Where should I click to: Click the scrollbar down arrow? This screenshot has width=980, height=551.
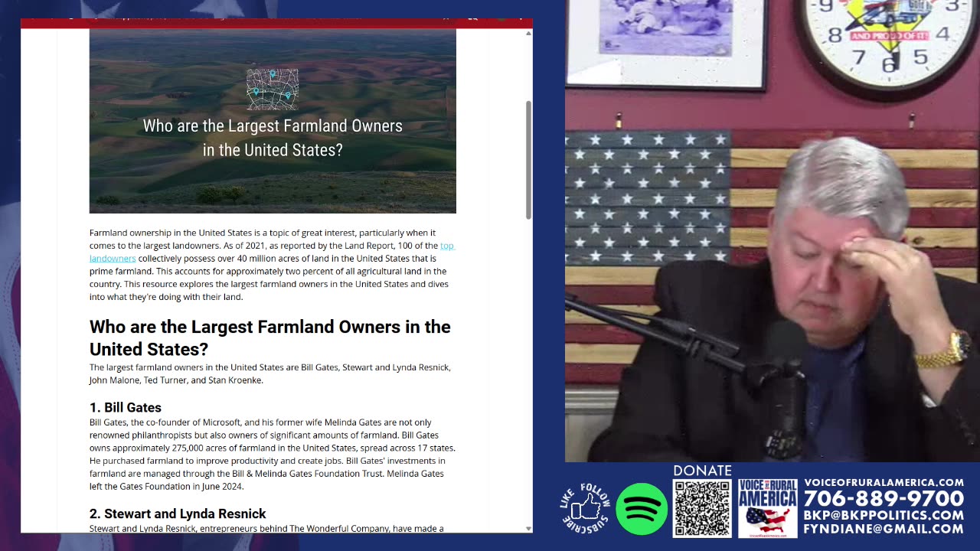click(x=528, y=528)
